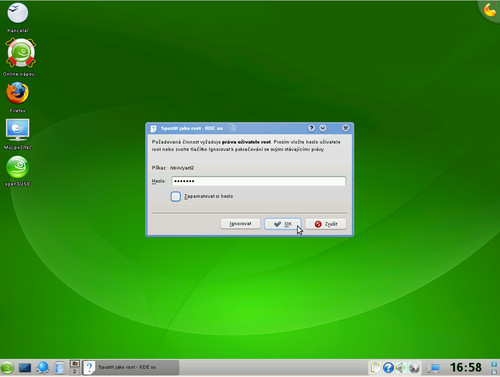This screenshot has width=500, height=377.
Task: Click the bottom panel scroll arrow by the clock
Action: point(494,371)
